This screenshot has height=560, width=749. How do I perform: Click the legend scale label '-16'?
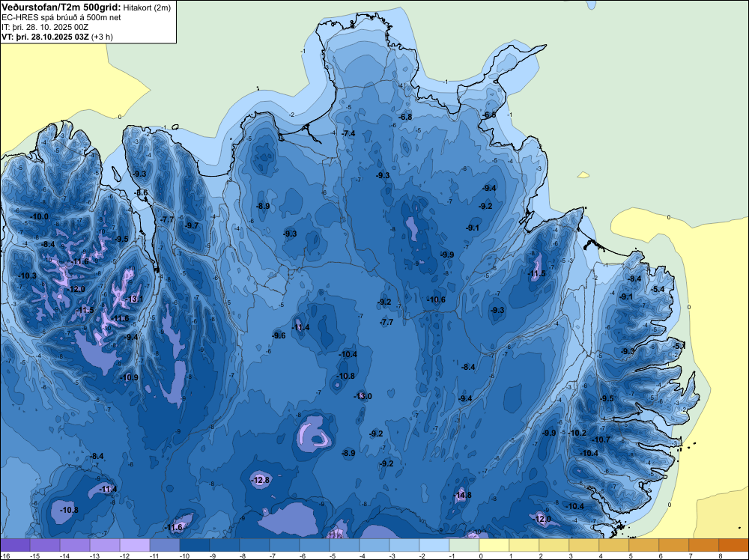point(4,556)
